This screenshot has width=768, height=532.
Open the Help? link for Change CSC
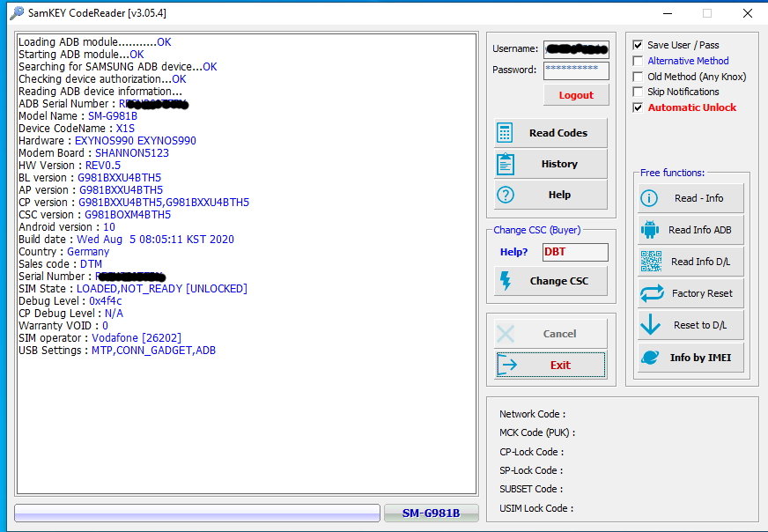click(x=513, y=252)
